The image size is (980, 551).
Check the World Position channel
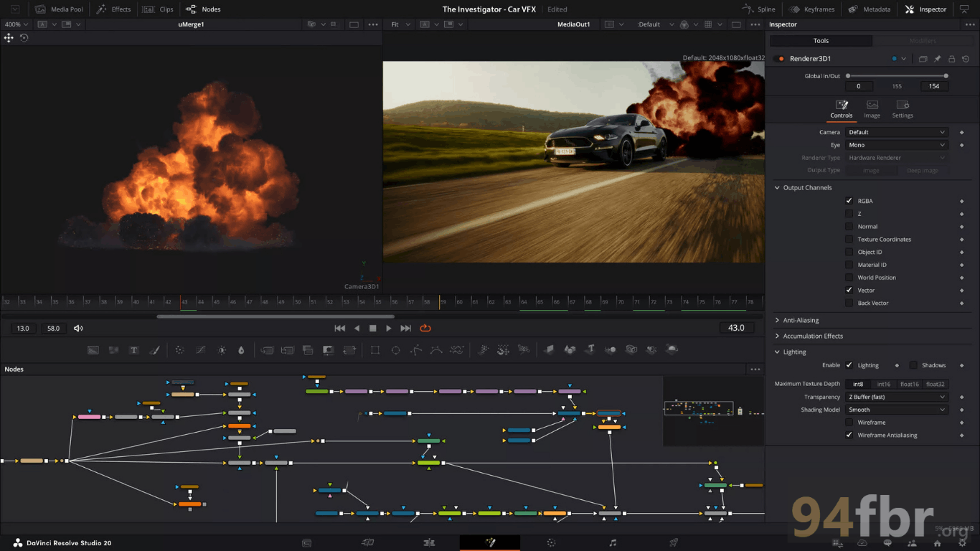point(849,278)
